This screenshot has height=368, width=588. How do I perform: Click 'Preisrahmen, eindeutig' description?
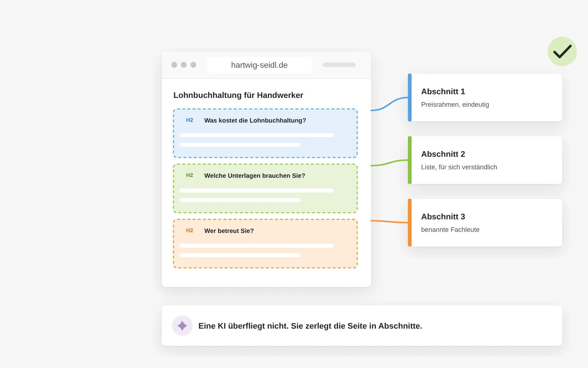click(x=455, y=105)
